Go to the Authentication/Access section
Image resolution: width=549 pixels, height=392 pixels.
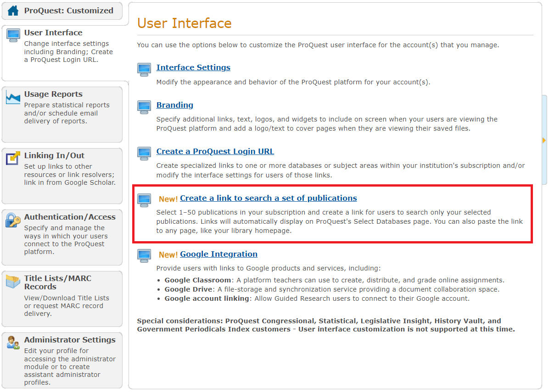[62, 237]
